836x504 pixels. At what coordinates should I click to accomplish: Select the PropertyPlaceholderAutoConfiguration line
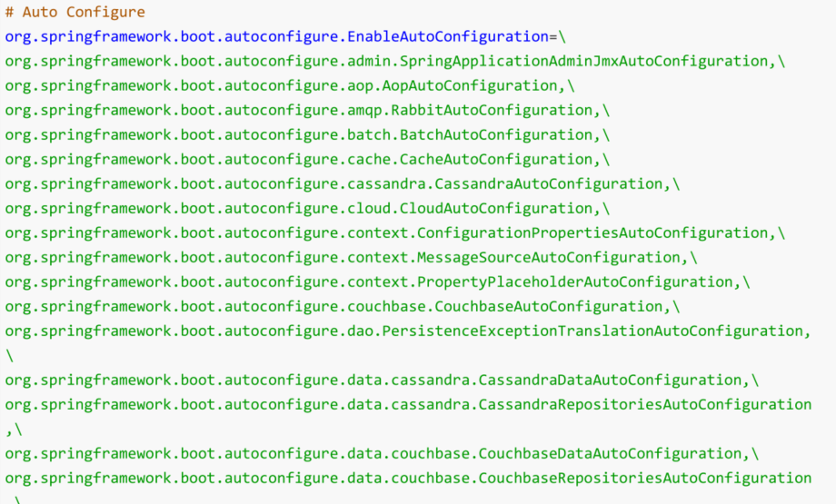pyautogui.click(x=377, y=282)
